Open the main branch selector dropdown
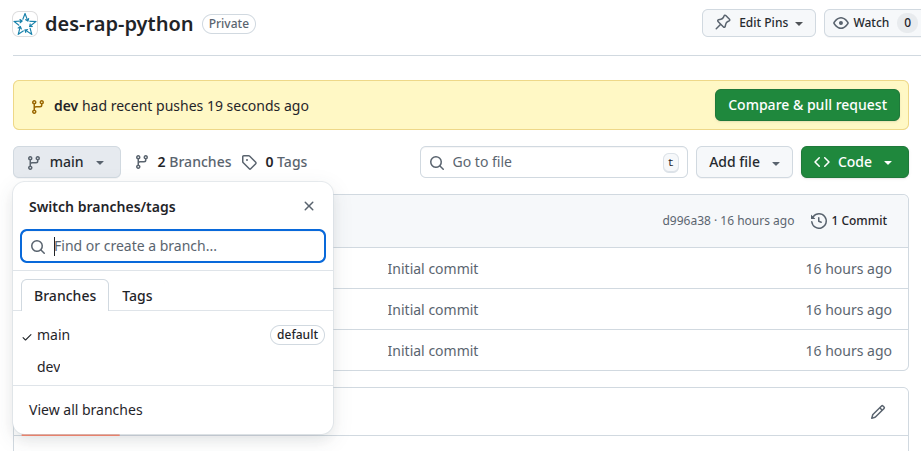Viewport: 921px width, 451px height. 67,162
